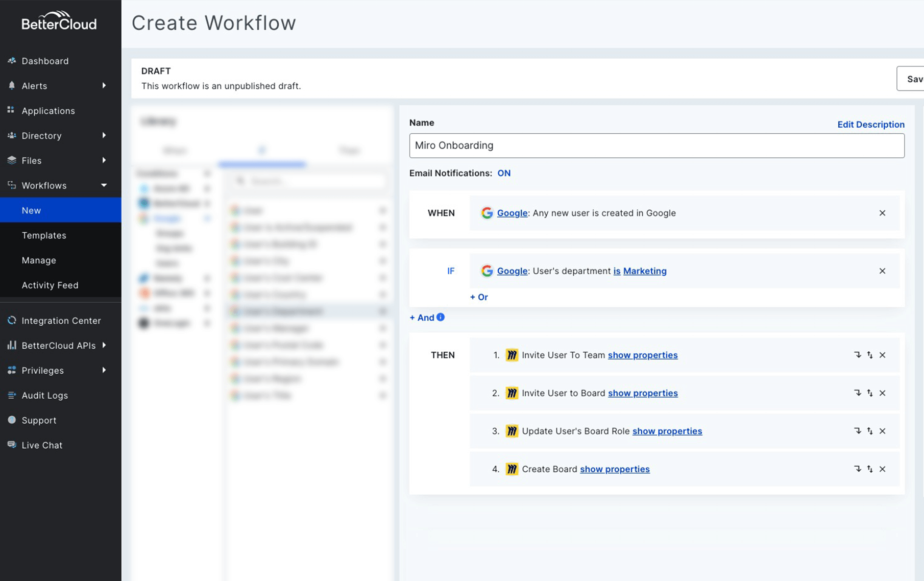The width and height of the screenshot is (924, 581).
Task: Click the workflow Name input field
Action: [656, 146]
